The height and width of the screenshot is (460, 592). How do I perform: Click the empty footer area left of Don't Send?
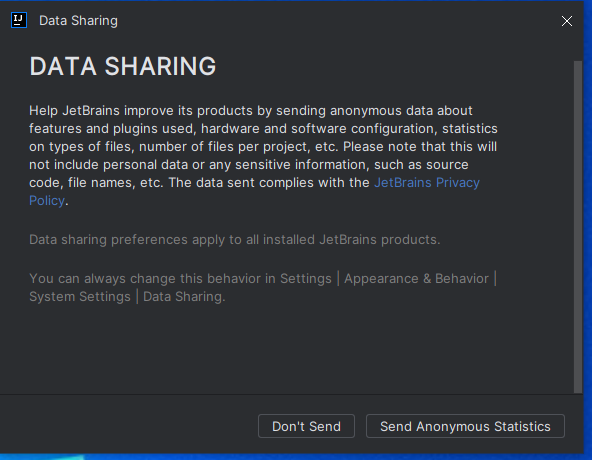tap(128, 426)
